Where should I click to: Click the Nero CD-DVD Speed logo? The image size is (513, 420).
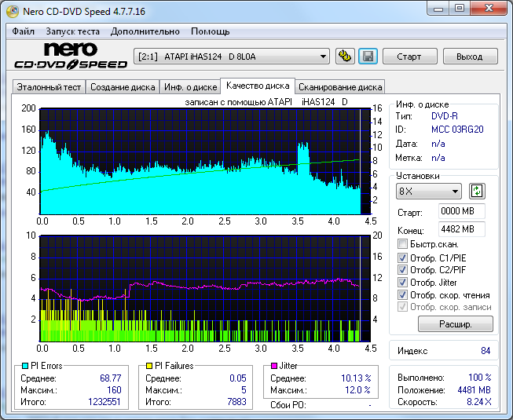click(x=71, y=56)
